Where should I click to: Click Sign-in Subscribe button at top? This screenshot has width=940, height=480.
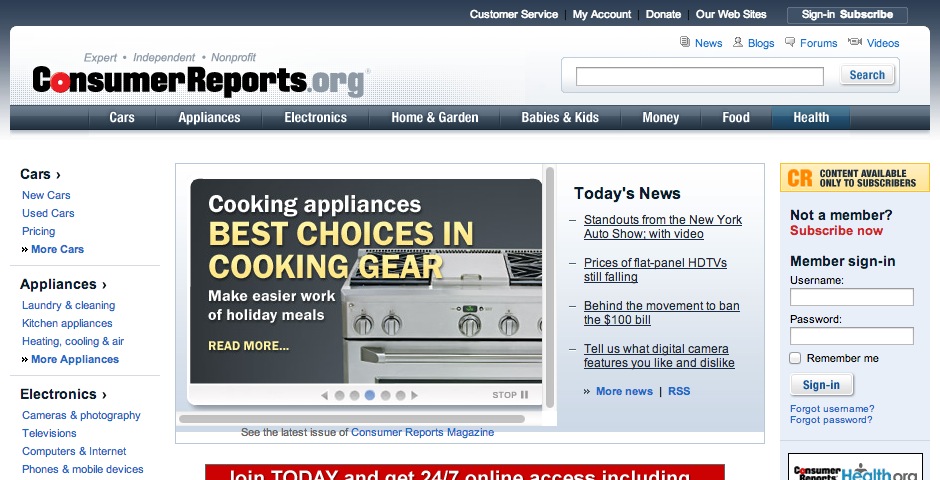pyautogui.click(x=847, y=14)
